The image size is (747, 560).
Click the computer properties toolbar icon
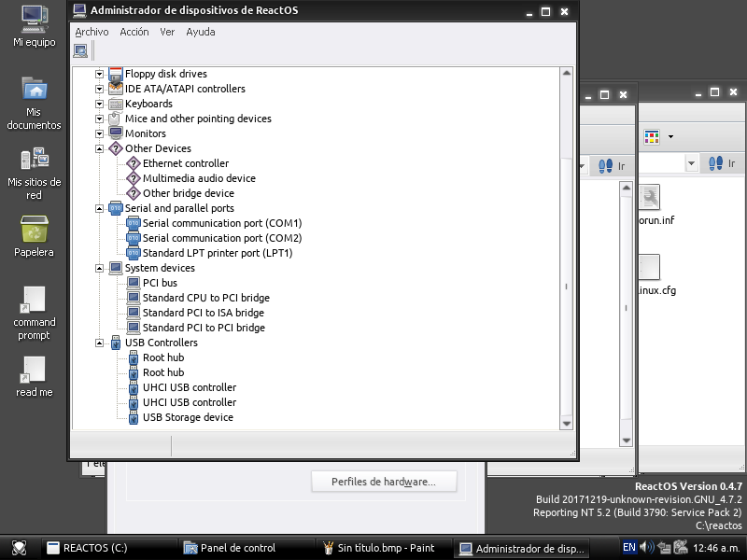(80, 50)
